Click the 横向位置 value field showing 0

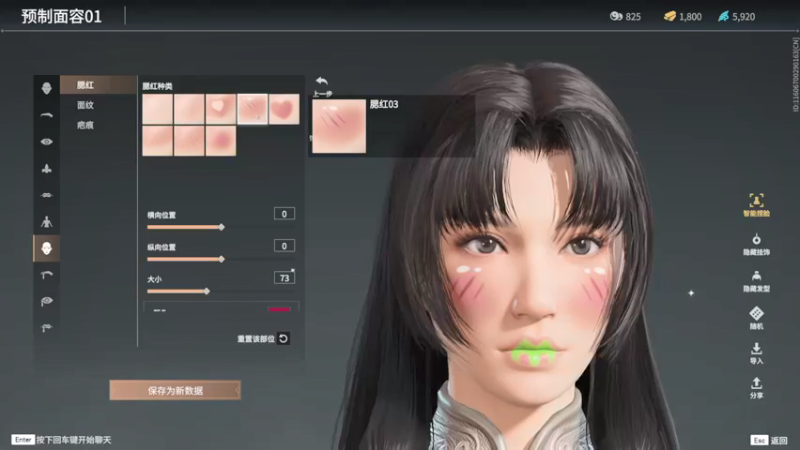[284, 214]
